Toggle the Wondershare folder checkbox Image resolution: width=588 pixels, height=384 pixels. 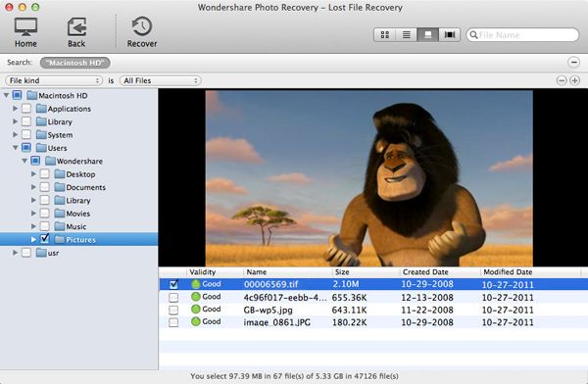point(35,161)
